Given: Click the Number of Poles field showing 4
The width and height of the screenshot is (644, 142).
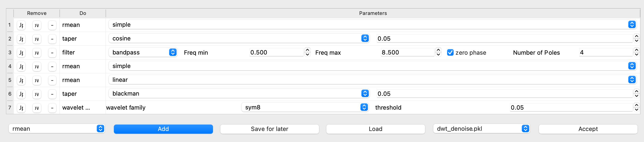Looking at the screenshot, I should (x=606, y=52).
